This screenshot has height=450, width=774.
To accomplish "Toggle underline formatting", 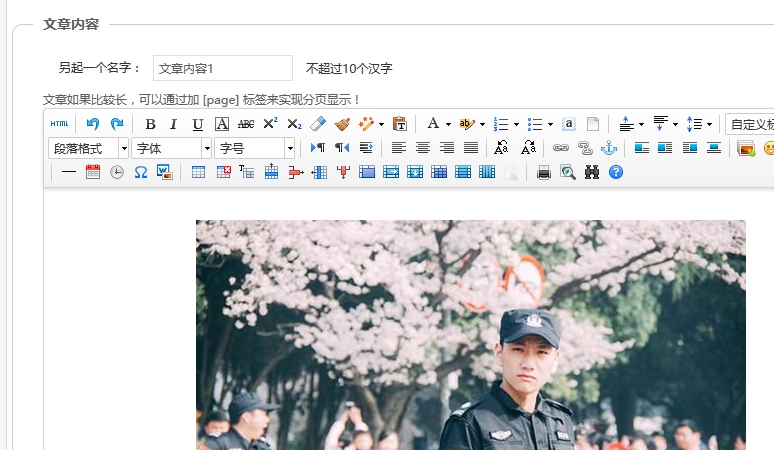I will (197, 124).
